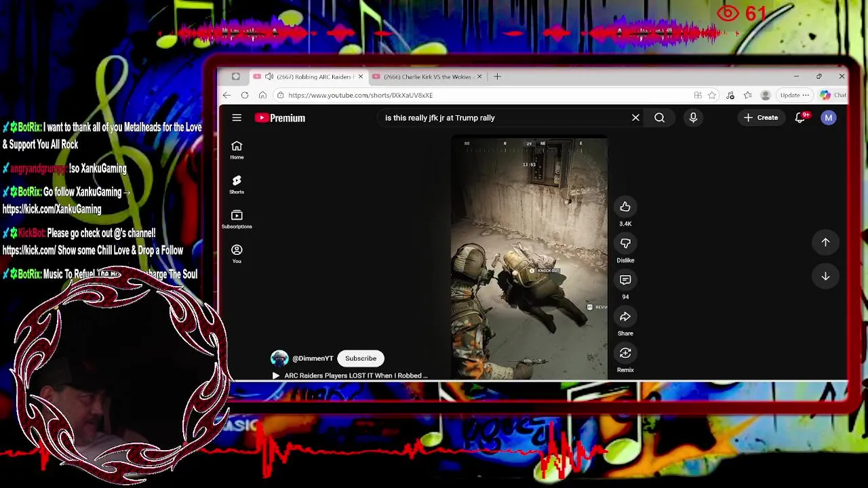Click the search magnifier button
This screenshot has width=868, height=488.
coord(659,118)
